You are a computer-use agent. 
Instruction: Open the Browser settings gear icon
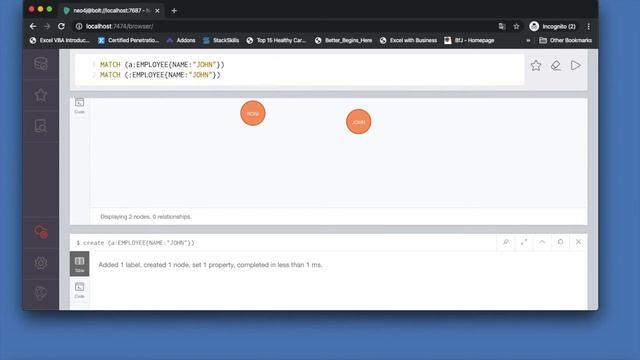(41, 263)
